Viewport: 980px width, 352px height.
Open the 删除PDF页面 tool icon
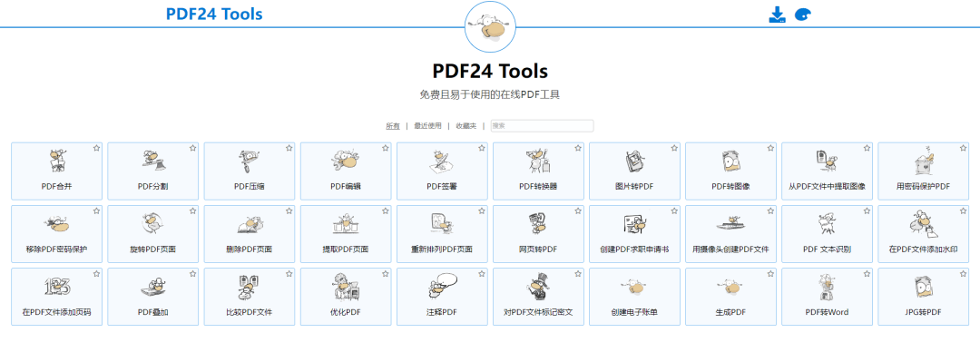coord(250,224)
